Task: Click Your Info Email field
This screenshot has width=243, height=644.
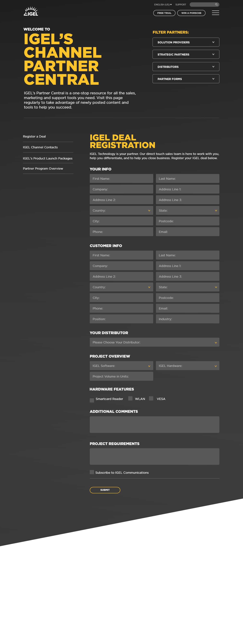Action: 187,232
